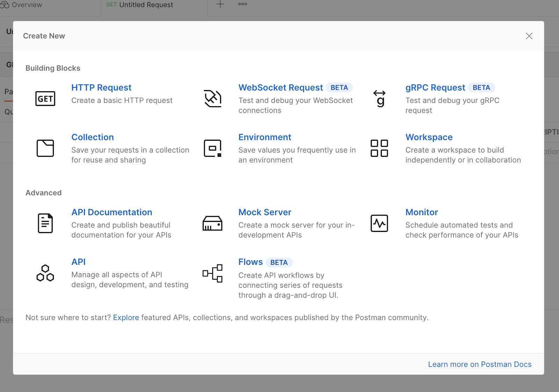Create a WebSocket Request
The height and width of the screenshot is (392, 559).
click(x=281, y=87)
